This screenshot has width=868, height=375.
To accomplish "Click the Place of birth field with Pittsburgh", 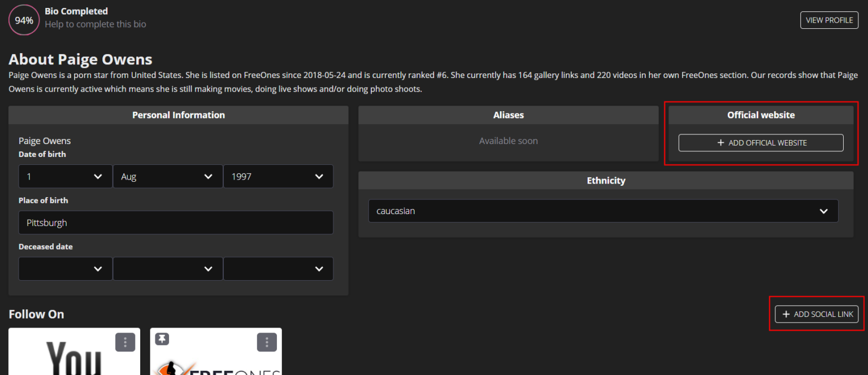I will (175, 223).
